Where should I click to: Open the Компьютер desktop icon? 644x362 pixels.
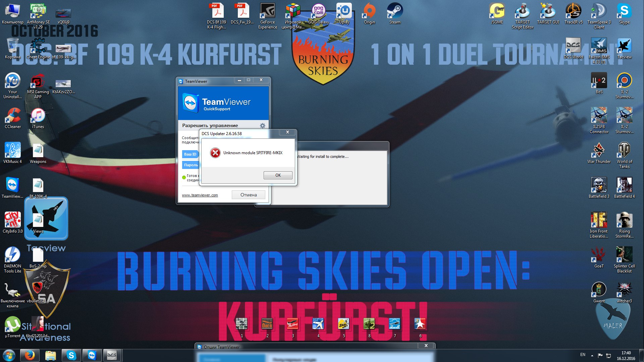[12, 14]
